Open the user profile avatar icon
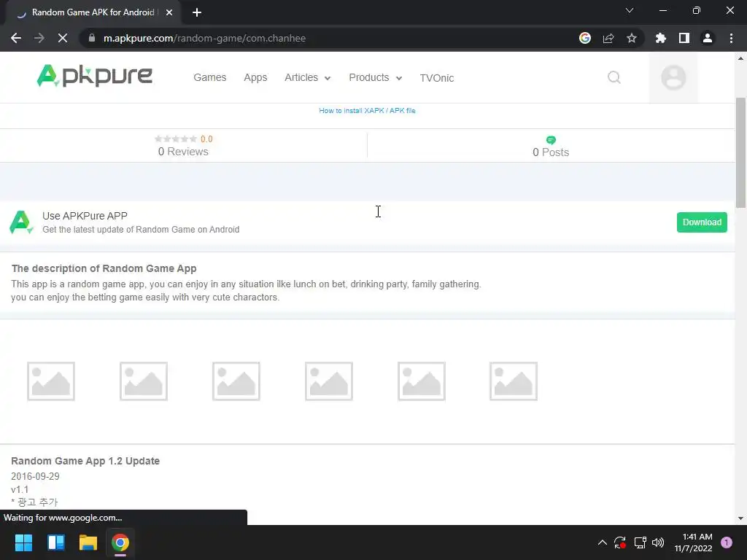This screenshot has height=560, width=747. (x=673, y=77)
